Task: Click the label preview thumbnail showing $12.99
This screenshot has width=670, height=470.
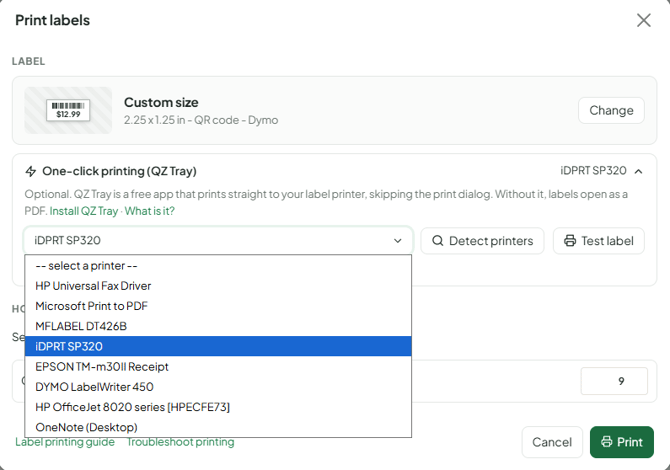Action: pos(68,111)
